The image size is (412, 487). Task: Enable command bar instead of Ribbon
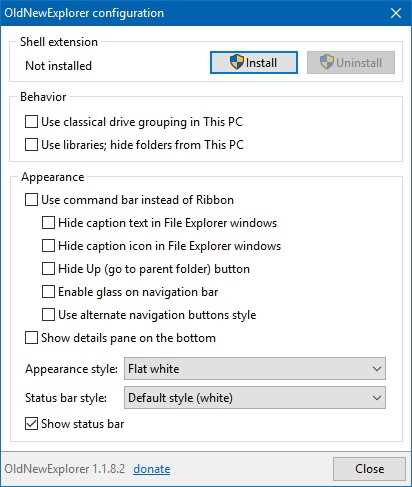tap(31, 200)
